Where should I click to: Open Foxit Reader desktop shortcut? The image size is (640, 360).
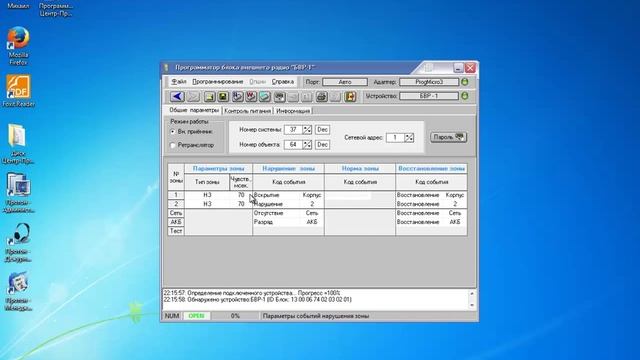[18, 91]
